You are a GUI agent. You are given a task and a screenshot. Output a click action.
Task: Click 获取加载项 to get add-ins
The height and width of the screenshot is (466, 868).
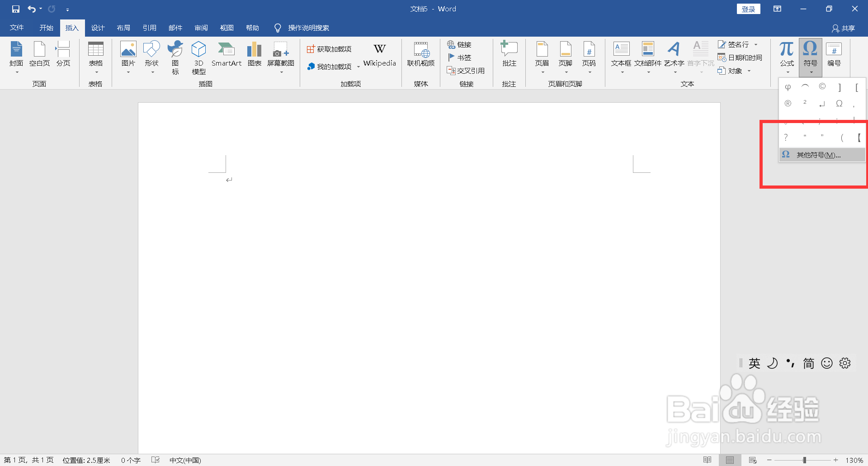coord(329,49)
